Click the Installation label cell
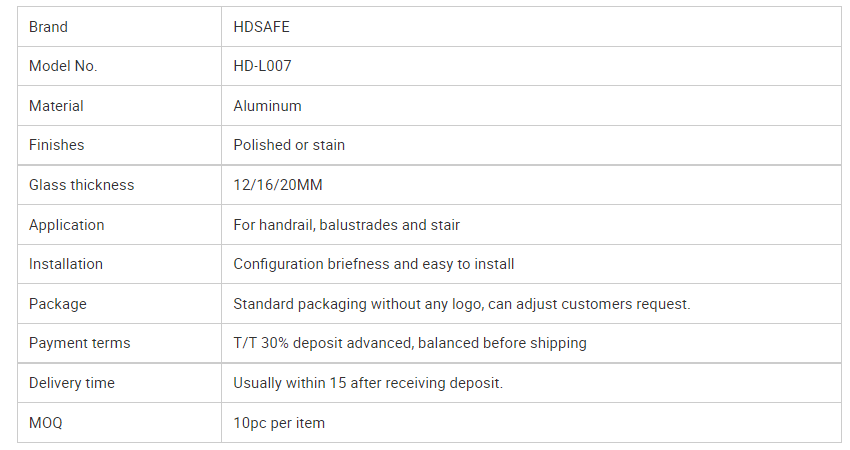This screenshot has width=850, height=450. click(66, 264)
